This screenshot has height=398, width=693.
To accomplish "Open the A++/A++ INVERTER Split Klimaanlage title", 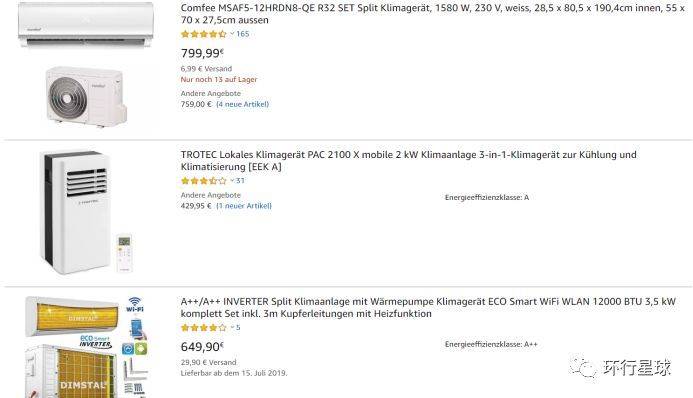I will click(x=428, y=307).
